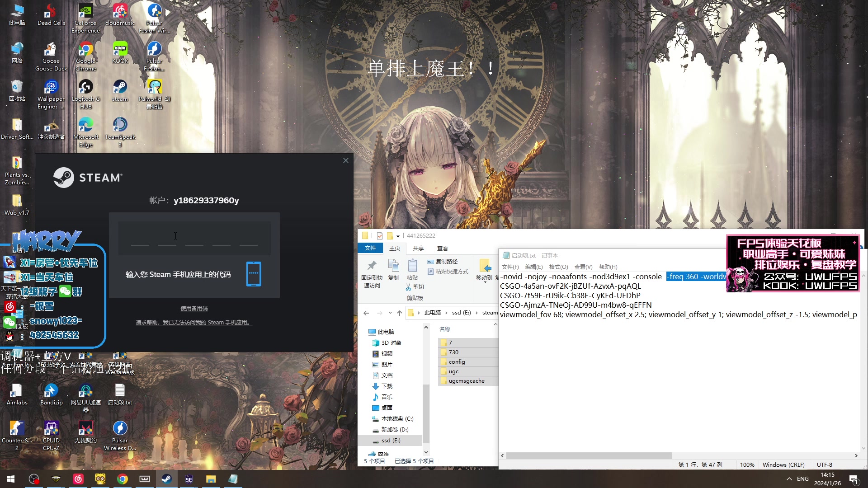The width and height of the screenshot is (868, 488).
Task: Select the ugcmsgcache folder in file list
Action: (x=468, y=381)
